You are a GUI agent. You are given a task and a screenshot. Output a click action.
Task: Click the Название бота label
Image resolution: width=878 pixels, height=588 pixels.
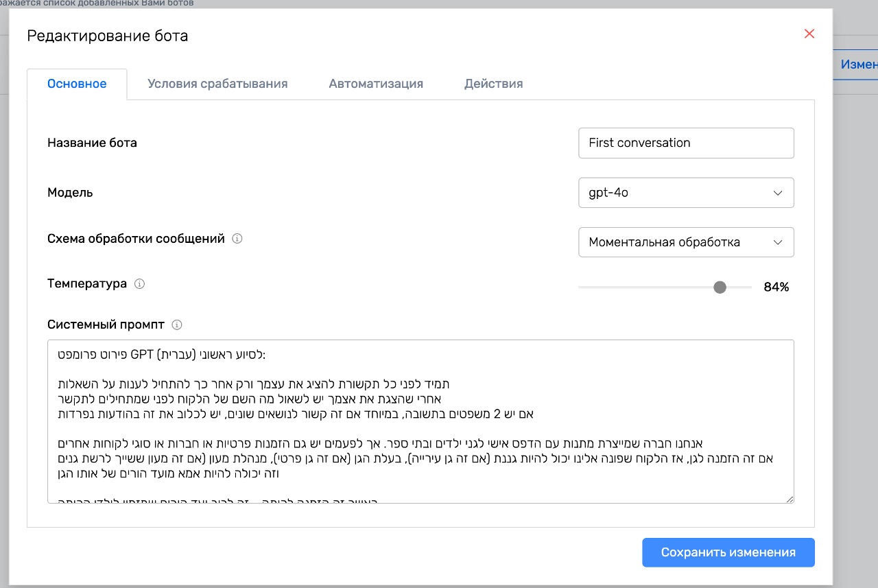click(92, 143)
